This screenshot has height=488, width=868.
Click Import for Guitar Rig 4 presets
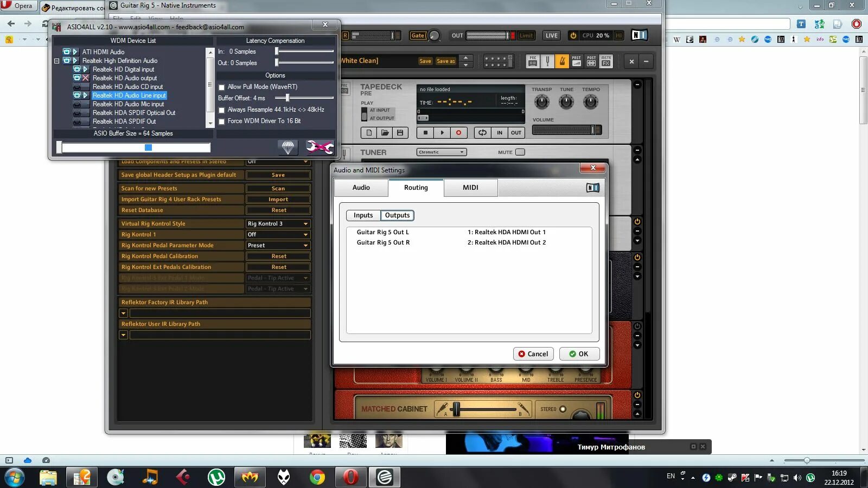point(278,200)
